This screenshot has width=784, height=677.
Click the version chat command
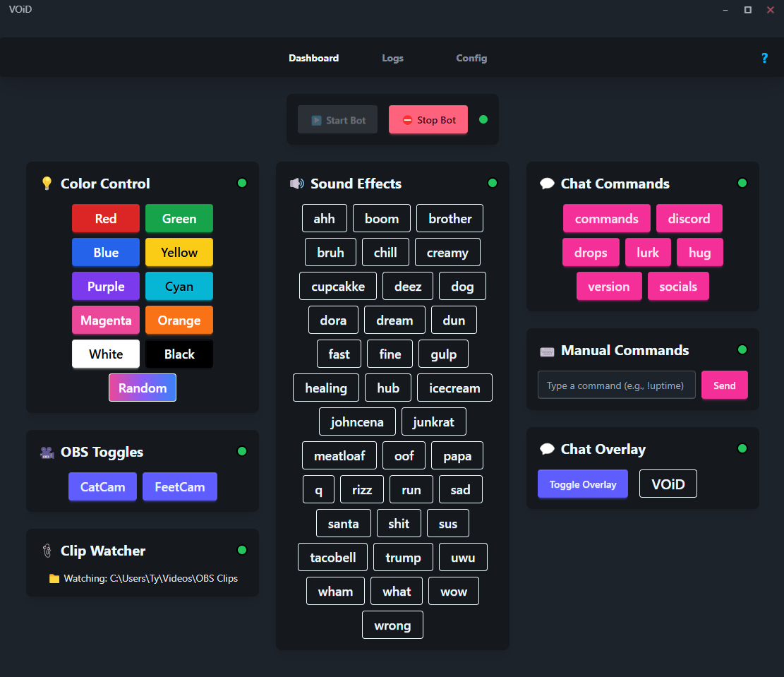click(x=608, y=286)
